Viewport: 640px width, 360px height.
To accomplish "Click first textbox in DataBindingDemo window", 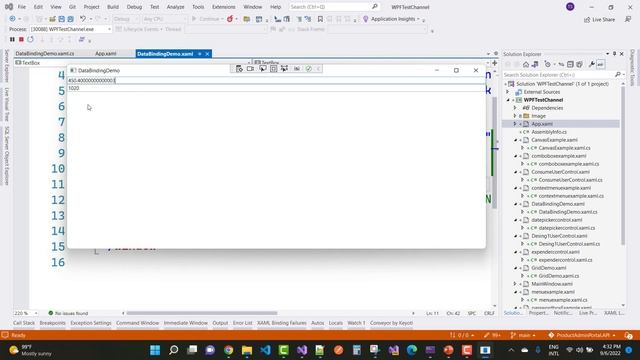I will point(276,80).
